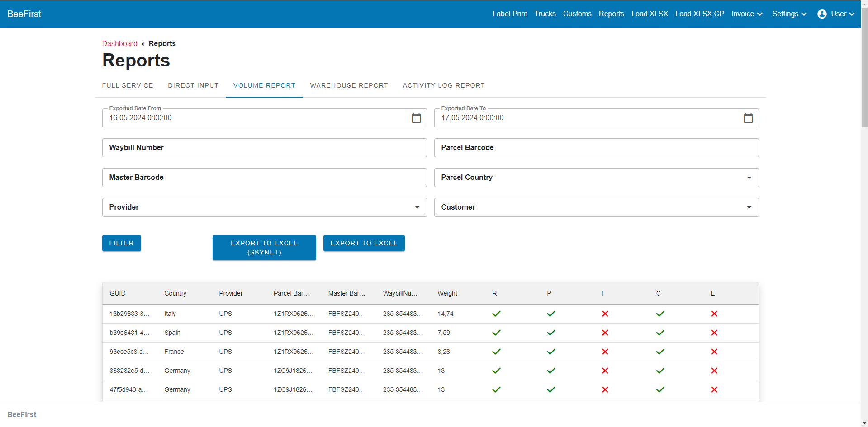Click the Exported Date To value
The image size is (868, 427).
tap(472, 118)
